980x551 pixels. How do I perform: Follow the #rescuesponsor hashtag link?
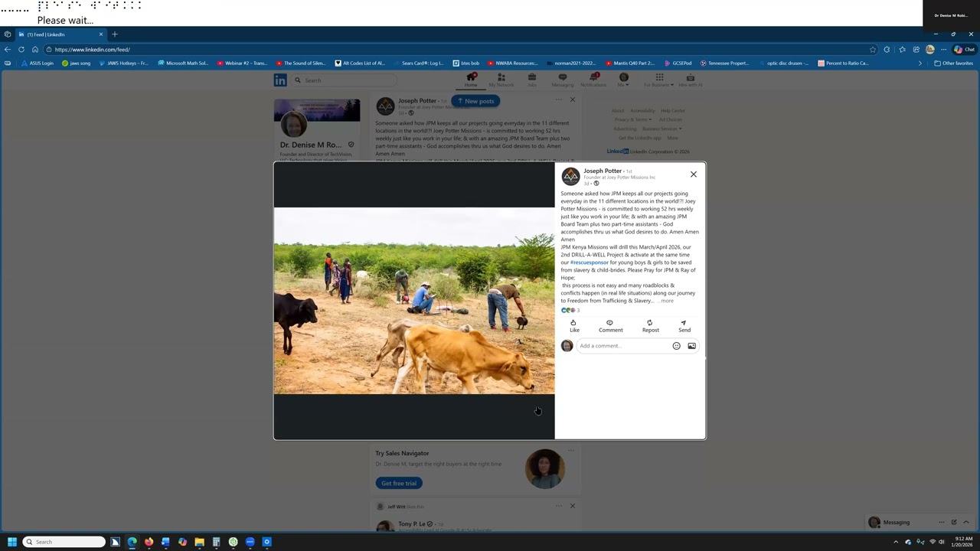(x=590, y=262)
